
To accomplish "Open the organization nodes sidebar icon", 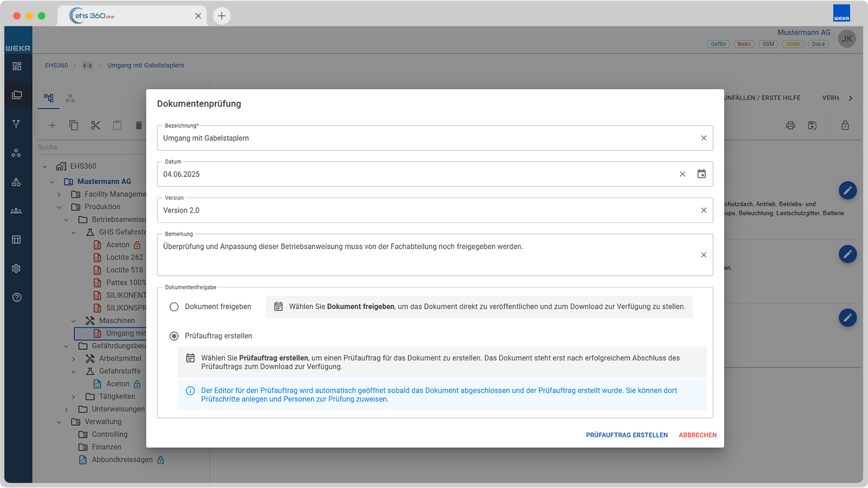I will pos(17,153).
